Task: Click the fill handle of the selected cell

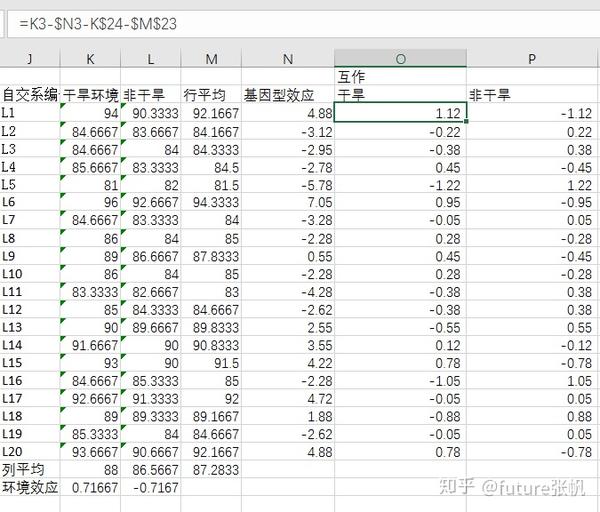Action: 466,121
